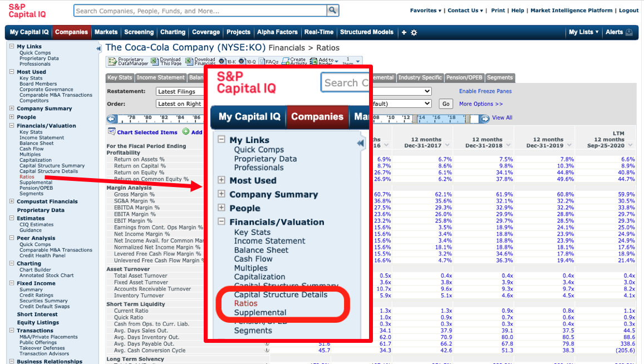
Task: Open the Favorites dropdown menu
Action: point(425,11)
